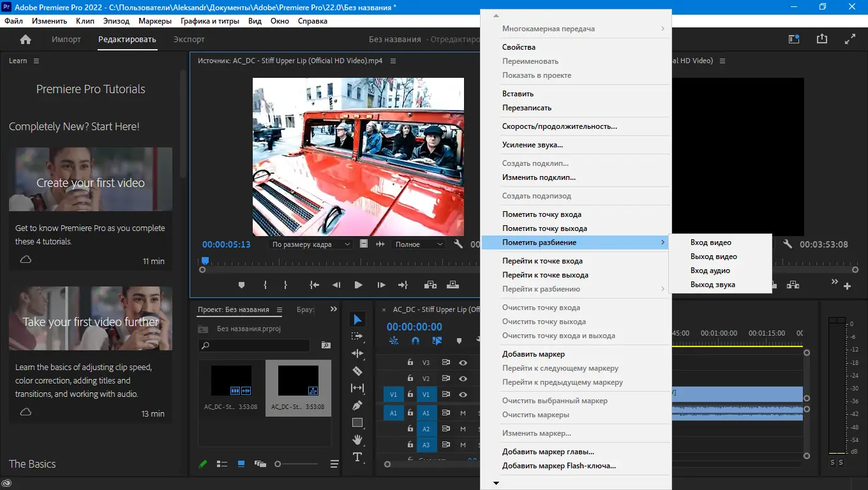The width and height of the screenshot is (868, 490).
Task: Toggle lock on track V2
Action: (x=410, y=379)
